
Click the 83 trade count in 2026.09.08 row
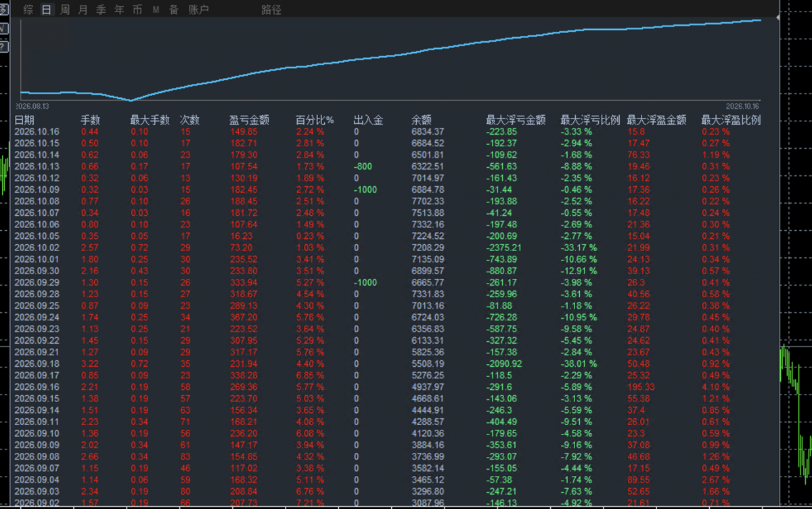tap(185, 456)
